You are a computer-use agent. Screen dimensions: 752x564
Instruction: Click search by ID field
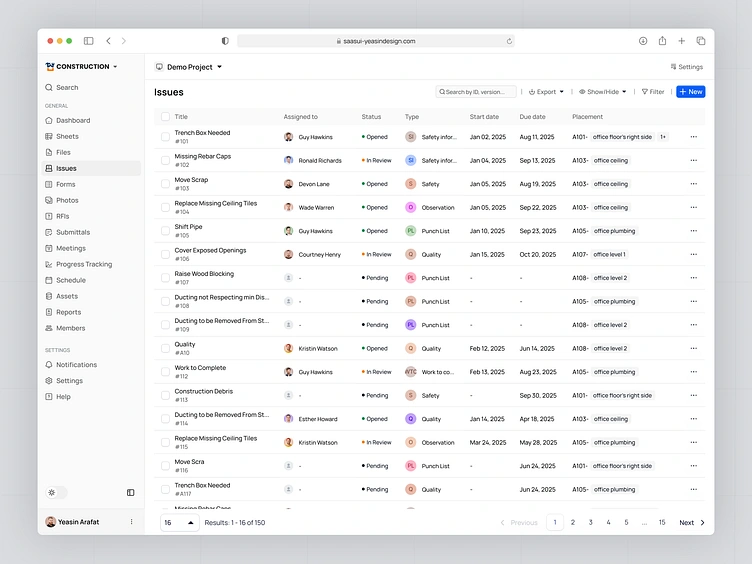pos(476,92)
